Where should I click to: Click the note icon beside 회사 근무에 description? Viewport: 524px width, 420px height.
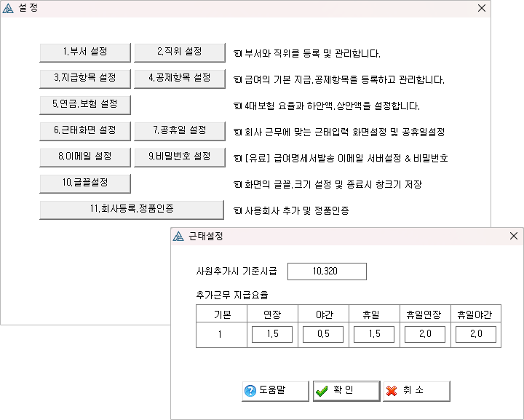coord(237,132)
